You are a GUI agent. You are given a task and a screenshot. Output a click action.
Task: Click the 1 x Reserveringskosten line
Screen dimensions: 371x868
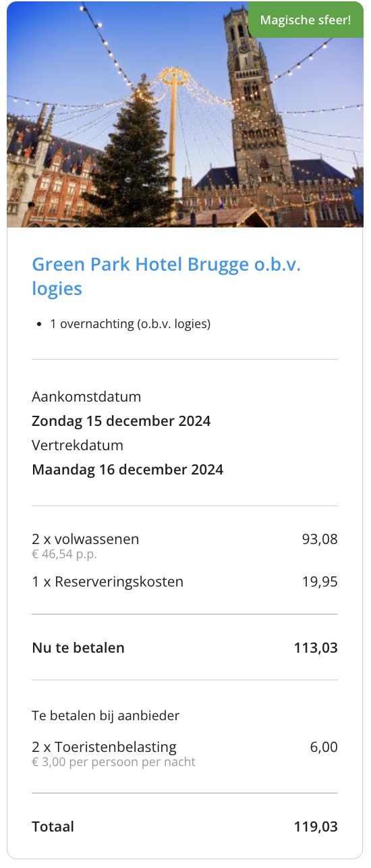point(108,582)
